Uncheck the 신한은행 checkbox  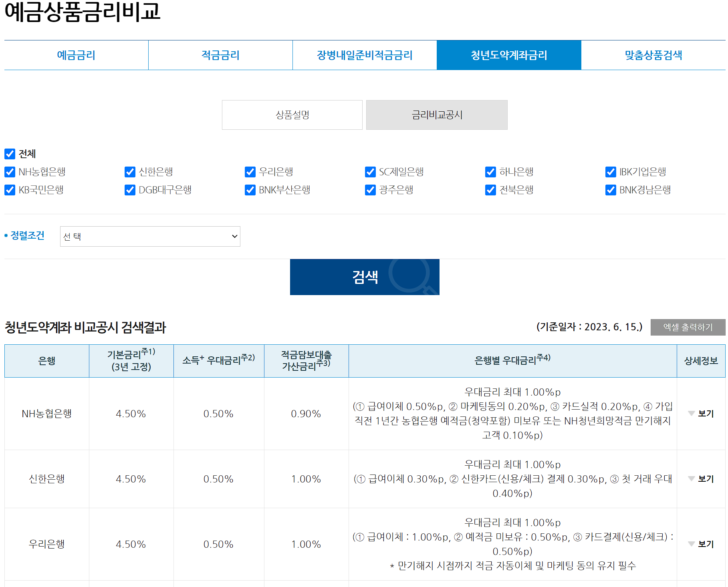point(130,172)
